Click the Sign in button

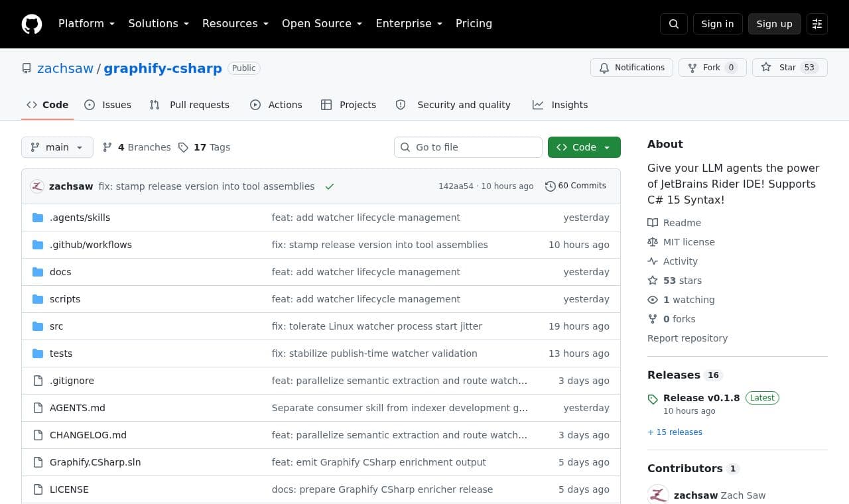tap(718, 24)
